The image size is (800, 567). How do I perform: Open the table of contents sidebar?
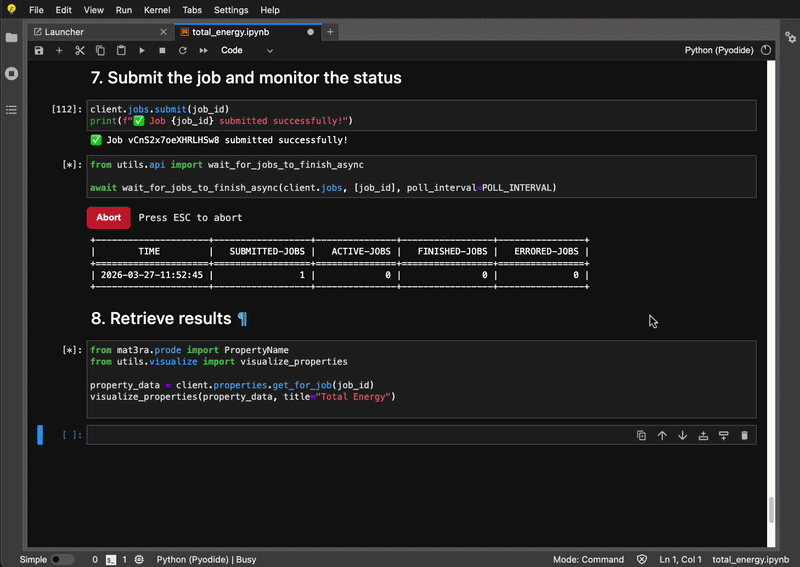pyautogui.click(x=11, y=110)
